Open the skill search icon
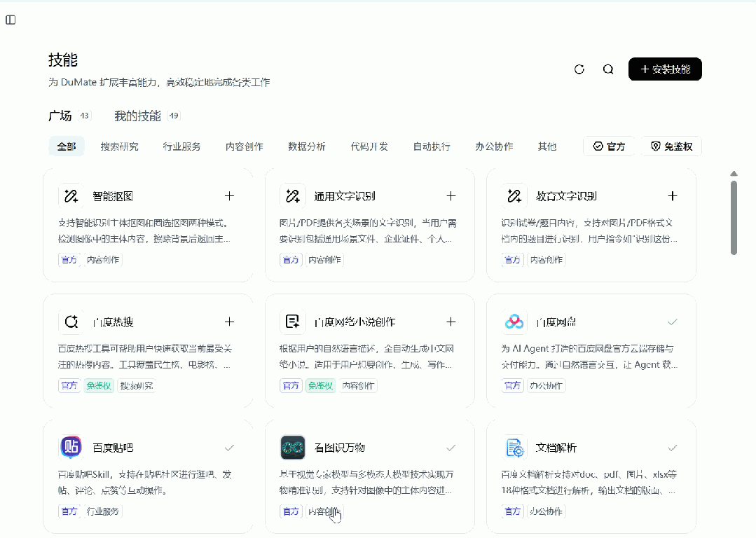 [x=608, y=69]
